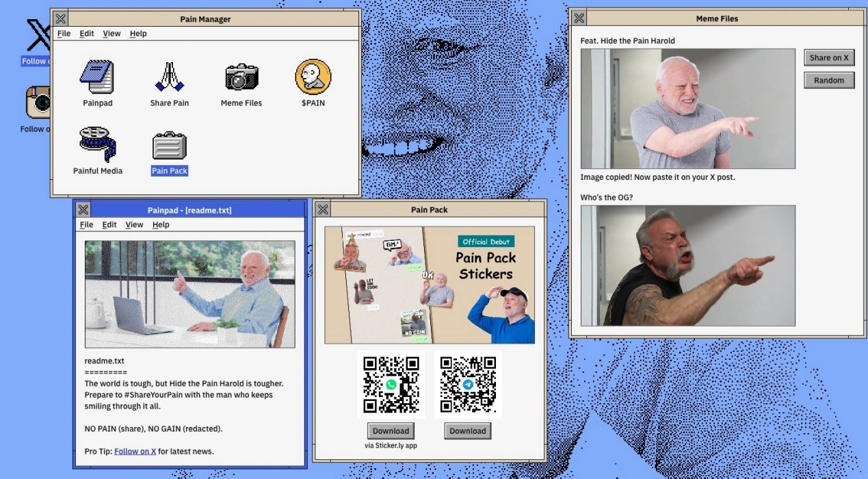868x479 pixels.
Task: Click the OG pointing man image
Action: pyautogui.click(x=687, y=266)
